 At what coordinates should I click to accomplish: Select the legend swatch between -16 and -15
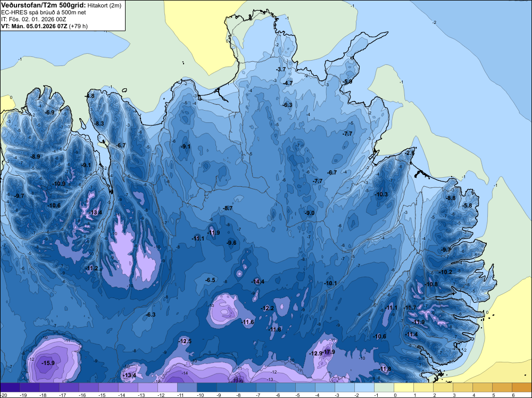point(89,387)
